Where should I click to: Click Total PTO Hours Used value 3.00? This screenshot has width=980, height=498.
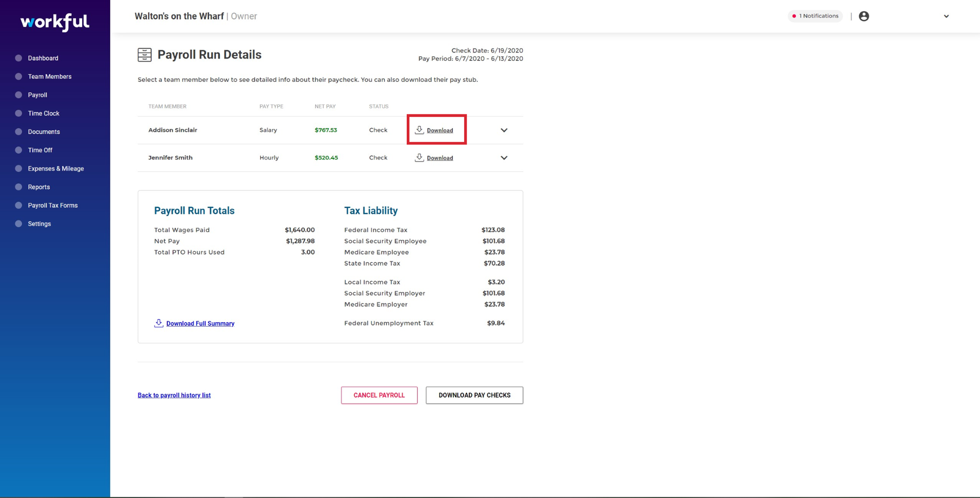coord(308,252)
